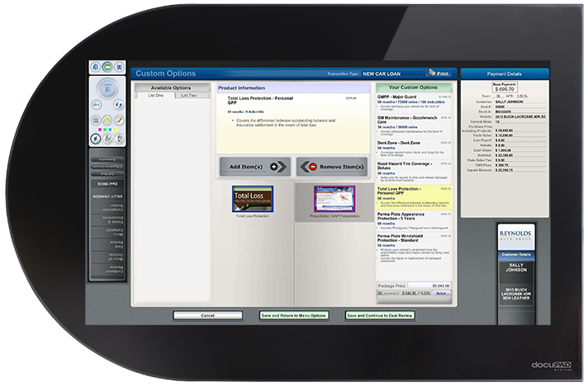This screenshot has height=387, width=588.
Task: Select Perma Plate Windshield Protection - Standard
Action: click(x=414, y=248)
